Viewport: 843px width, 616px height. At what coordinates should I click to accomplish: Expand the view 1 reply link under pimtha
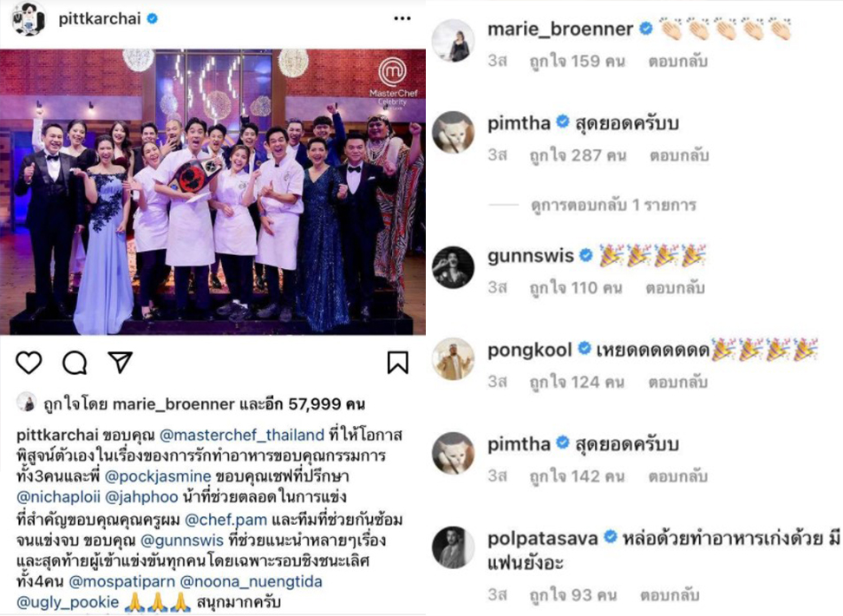pos(613,205)
